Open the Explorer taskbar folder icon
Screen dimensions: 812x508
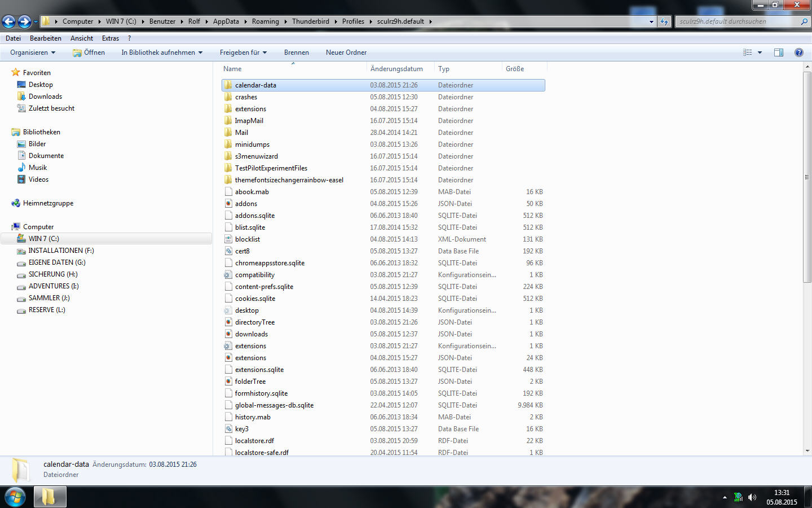[x=50, y=497]
